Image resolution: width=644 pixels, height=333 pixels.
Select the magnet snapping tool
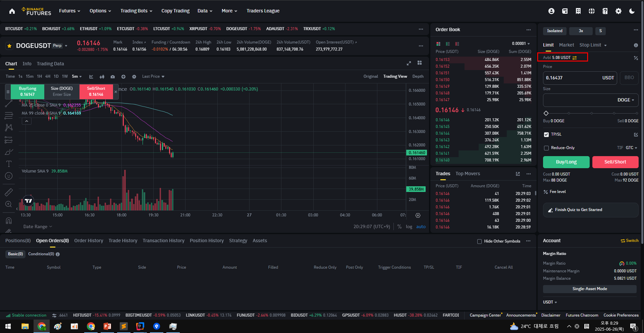(x=9, y=221)
